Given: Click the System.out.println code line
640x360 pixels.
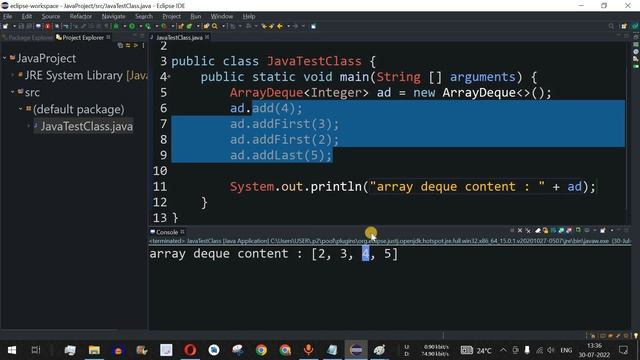Looking at the screenshot, I should click(412, 187).
